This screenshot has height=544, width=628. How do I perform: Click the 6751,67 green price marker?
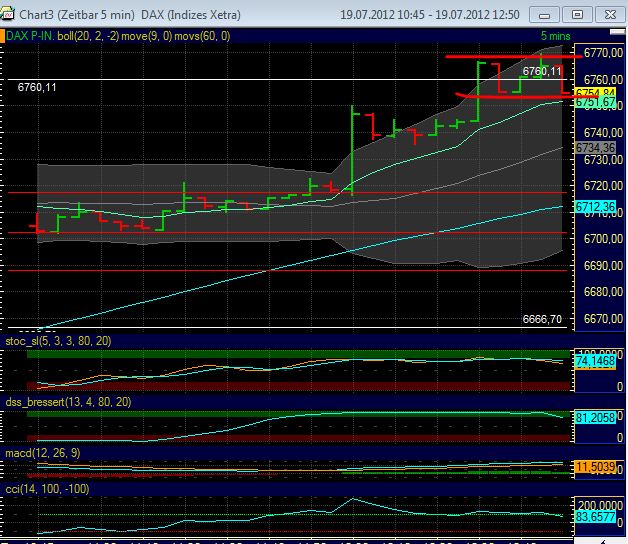coord(595,102)
